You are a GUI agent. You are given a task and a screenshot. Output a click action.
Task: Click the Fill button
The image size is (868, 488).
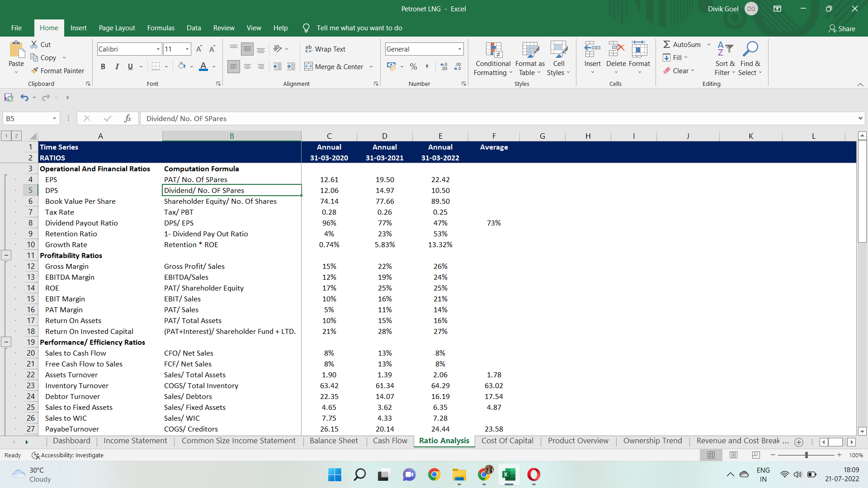pyautogui.click(x=675, y=58)
